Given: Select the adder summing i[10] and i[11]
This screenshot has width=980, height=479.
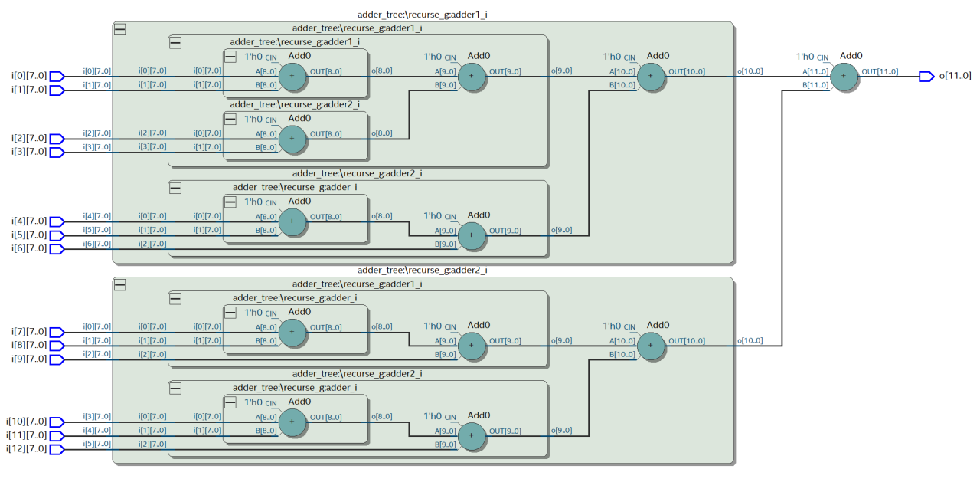Looking at the screenshot, I should (x=292, y=422).
